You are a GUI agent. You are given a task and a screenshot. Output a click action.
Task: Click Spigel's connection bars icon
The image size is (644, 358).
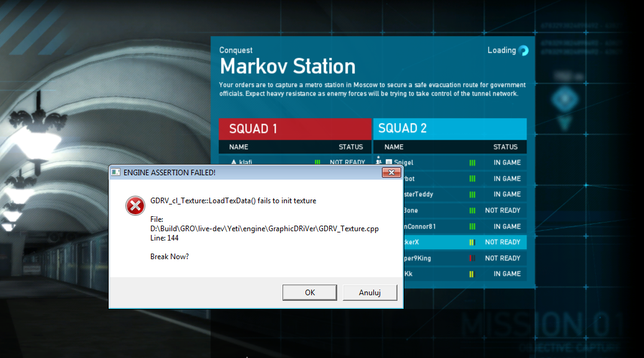click(x=473, y=163)
